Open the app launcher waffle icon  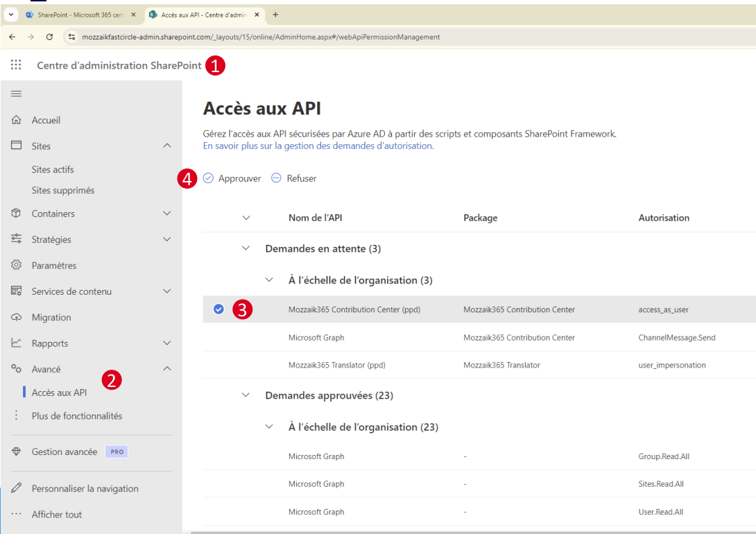pyautogui.click(x=16, y=64)
